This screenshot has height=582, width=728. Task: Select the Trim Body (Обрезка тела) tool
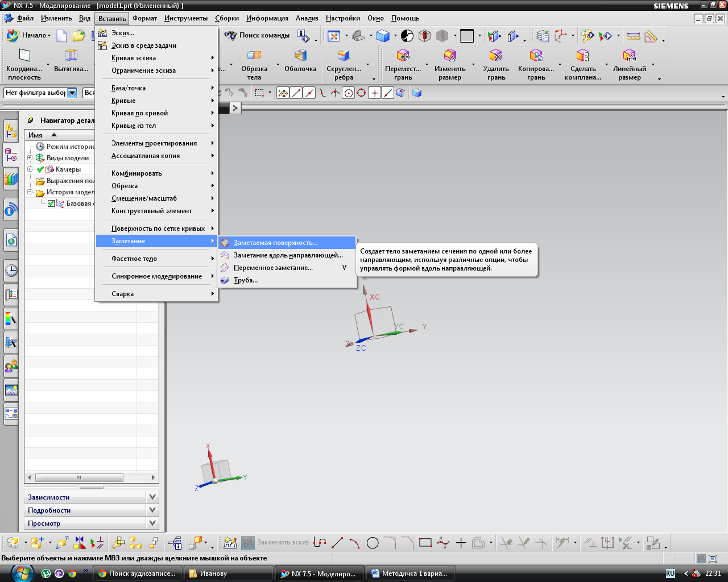coord(254,64)
